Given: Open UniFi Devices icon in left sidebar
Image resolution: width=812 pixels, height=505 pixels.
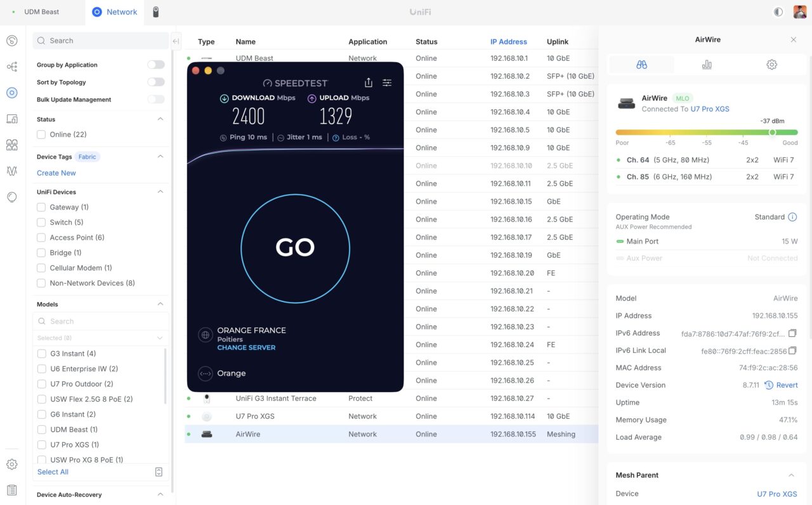Looking at the screenshot, I should coord(12,93).
